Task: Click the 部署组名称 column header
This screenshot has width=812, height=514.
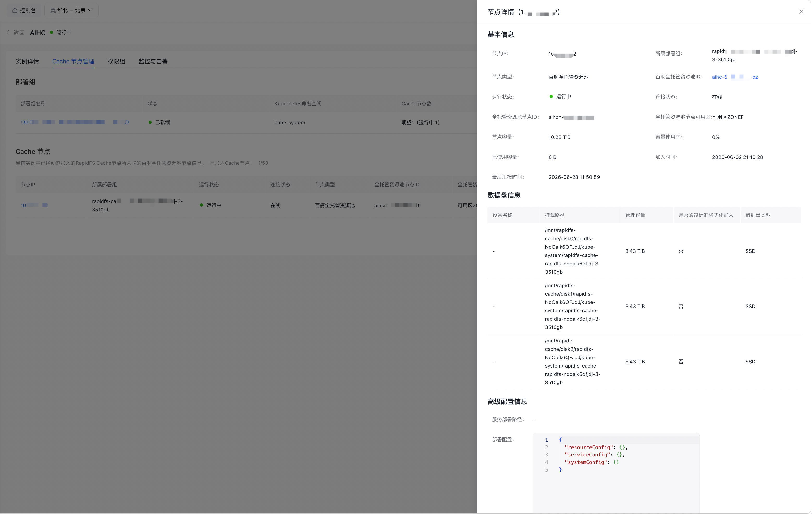Action: [x=33, y=103]
